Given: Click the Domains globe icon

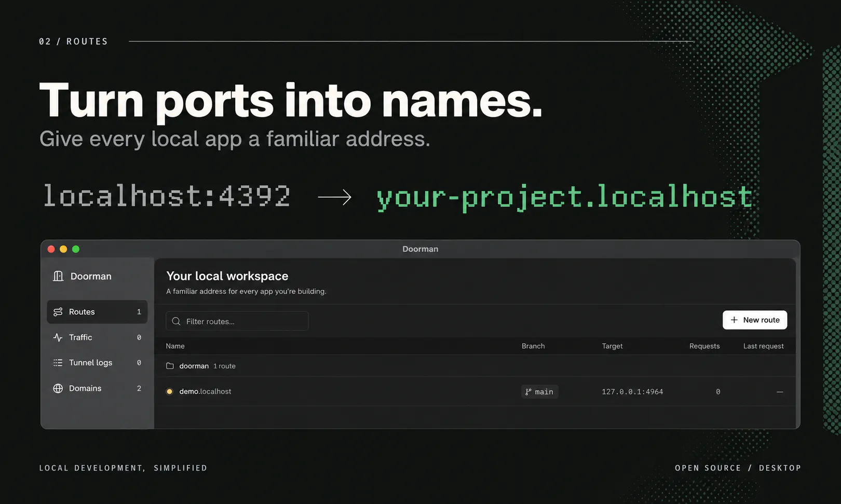Looking at the screenshot, I should pyautogui.click(x=58, y=388).
